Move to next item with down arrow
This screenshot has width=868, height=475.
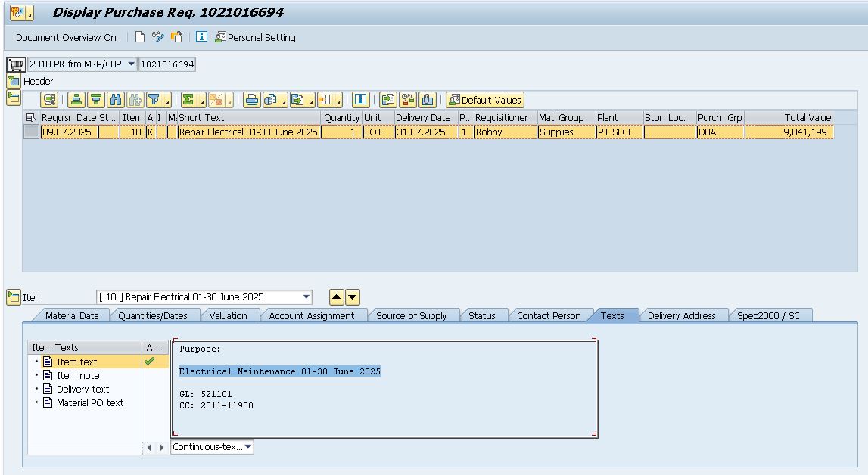click(352, 297)
